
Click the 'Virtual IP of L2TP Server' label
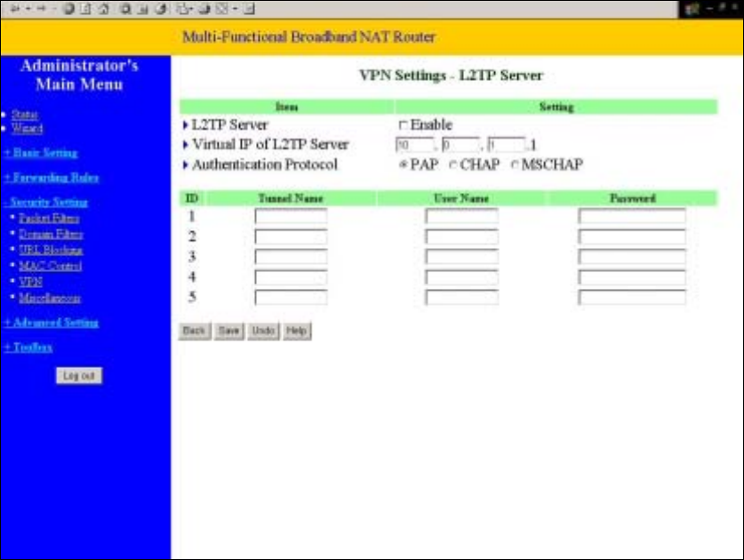[x=270, y=144]
